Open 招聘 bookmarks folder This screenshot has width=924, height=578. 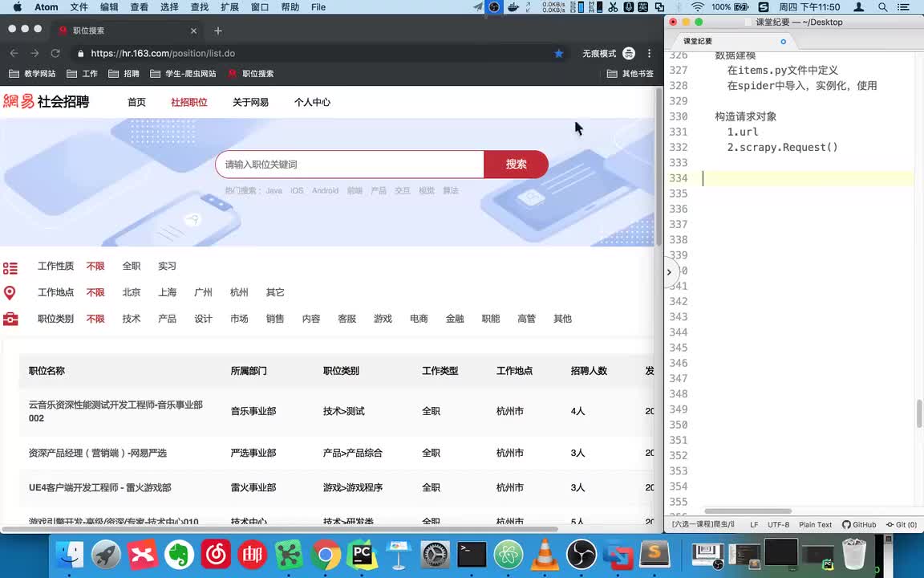pyautogui.click(x=124, y=74)
